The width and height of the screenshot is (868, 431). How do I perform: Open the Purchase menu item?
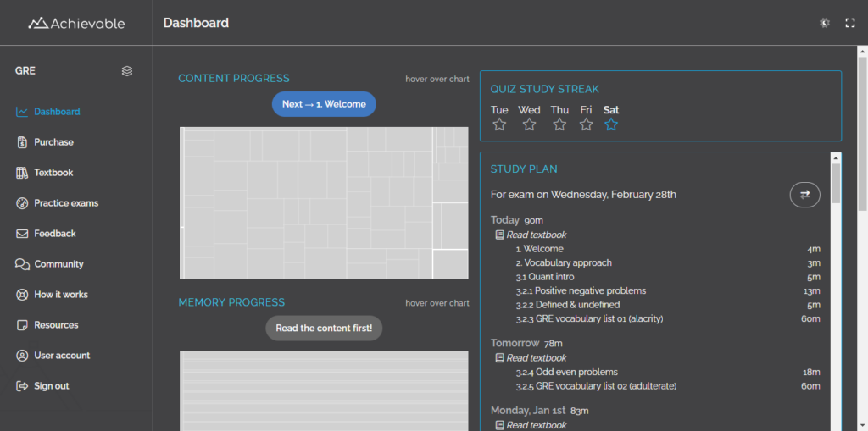53,142
